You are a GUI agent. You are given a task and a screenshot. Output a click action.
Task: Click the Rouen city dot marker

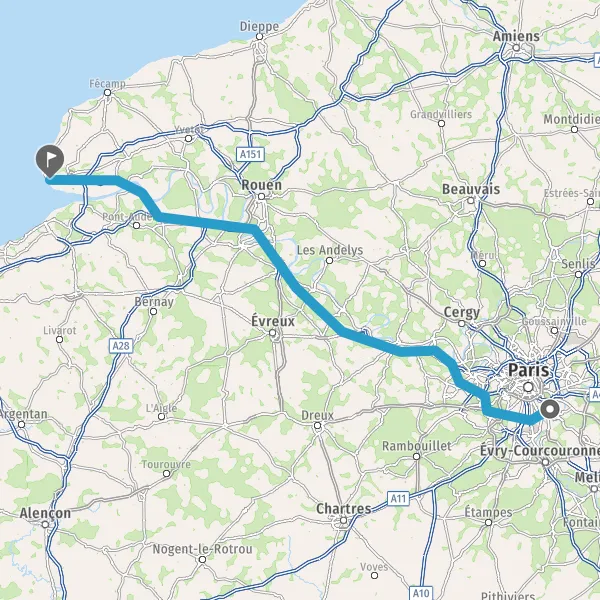tap(261, 197)
